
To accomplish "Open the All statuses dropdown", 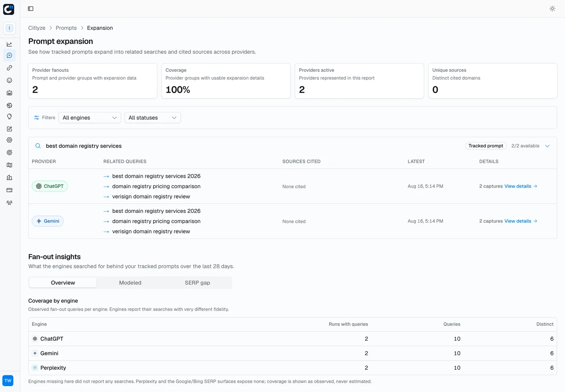I will click(153, 118).
